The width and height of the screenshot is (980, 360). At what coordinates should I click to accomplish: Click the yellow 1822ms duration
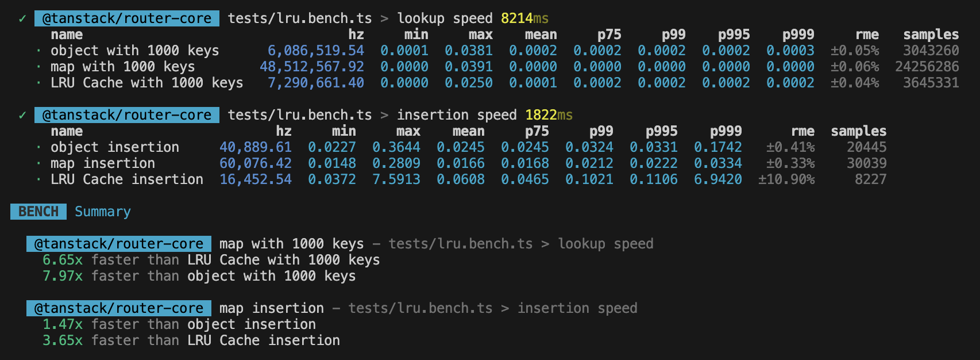click(549, 115)
